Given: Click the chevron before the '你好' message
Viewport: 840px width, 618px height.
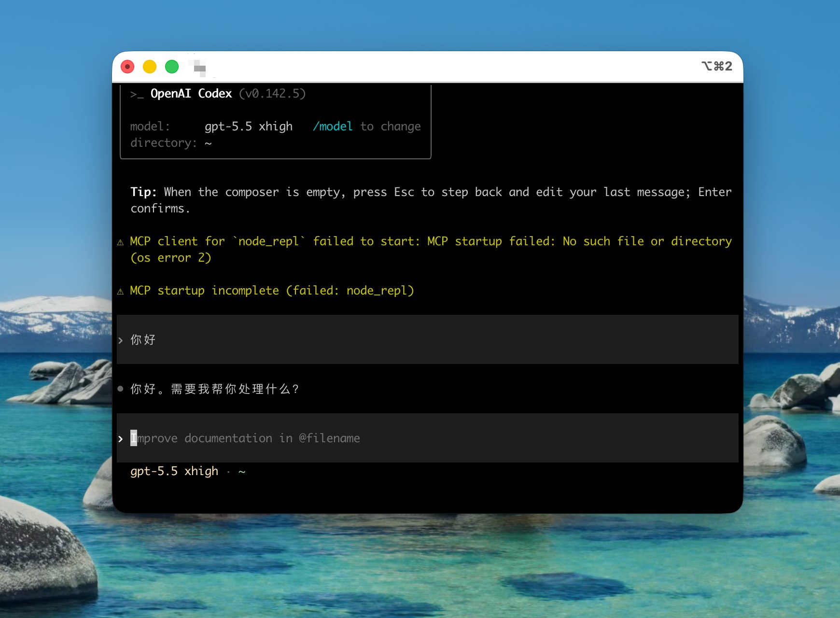Looking at the screenshot, I should click(120, 340).
